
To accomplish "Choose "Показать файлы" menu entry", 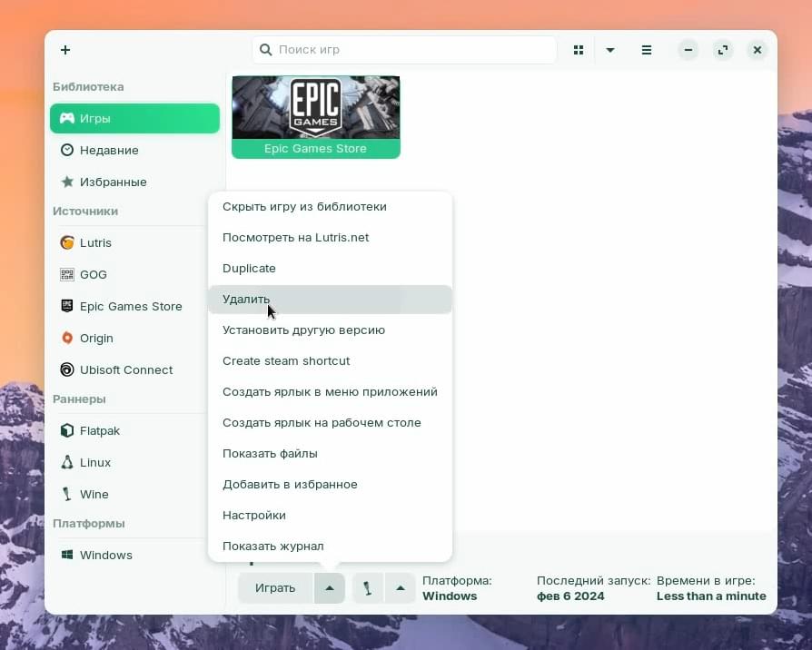I will pos(330,453).
